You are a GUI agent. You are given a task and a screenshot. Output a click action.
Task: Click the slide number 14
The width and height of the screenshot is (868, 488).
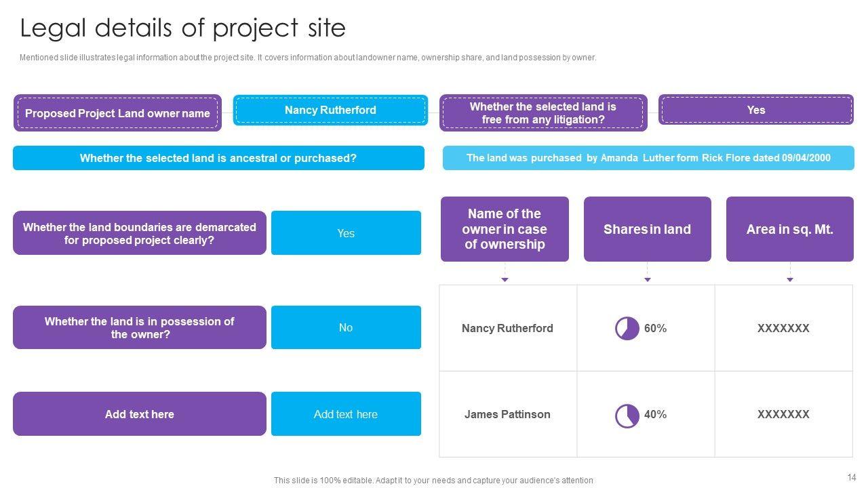click(x=852, y=477)
